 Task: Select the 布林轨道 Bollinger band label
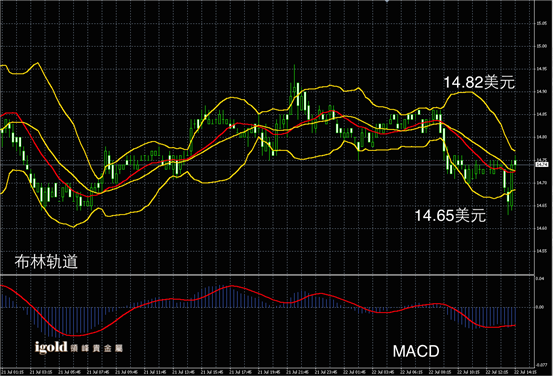click(46, 262)
